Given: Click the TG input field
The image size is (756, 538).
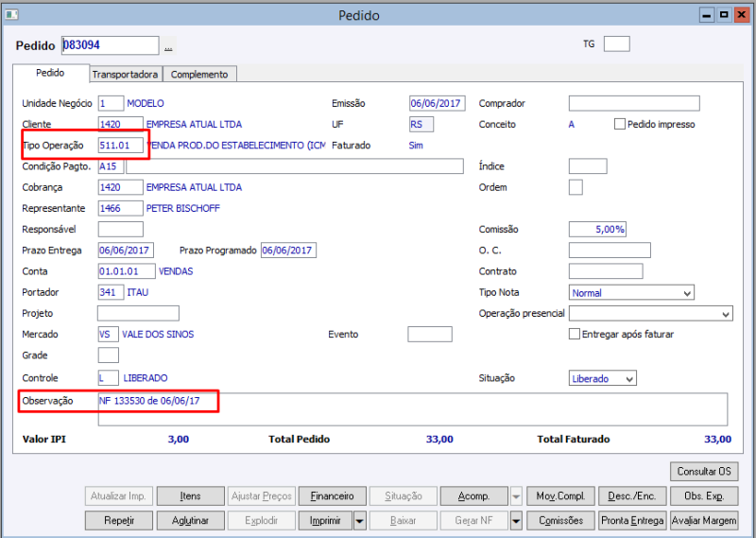Looking at the screenshot, I should coord(617,43).
